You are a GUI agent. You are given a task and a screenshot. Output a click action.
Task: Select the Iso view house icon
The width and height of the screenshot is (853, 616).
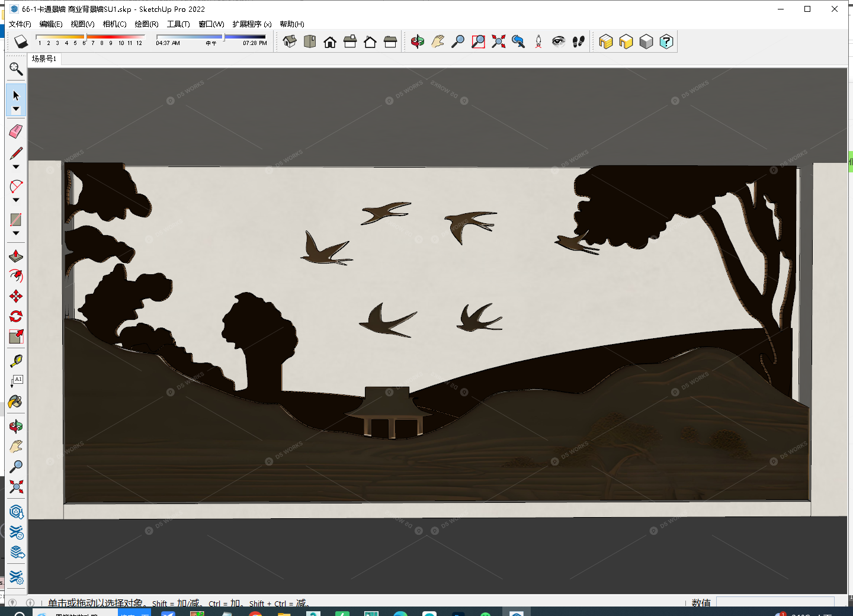pos(290,41)
